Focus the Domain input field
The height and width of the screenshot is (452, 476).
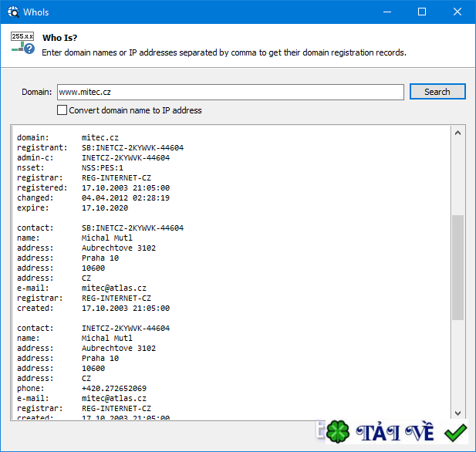click(230, 92)
